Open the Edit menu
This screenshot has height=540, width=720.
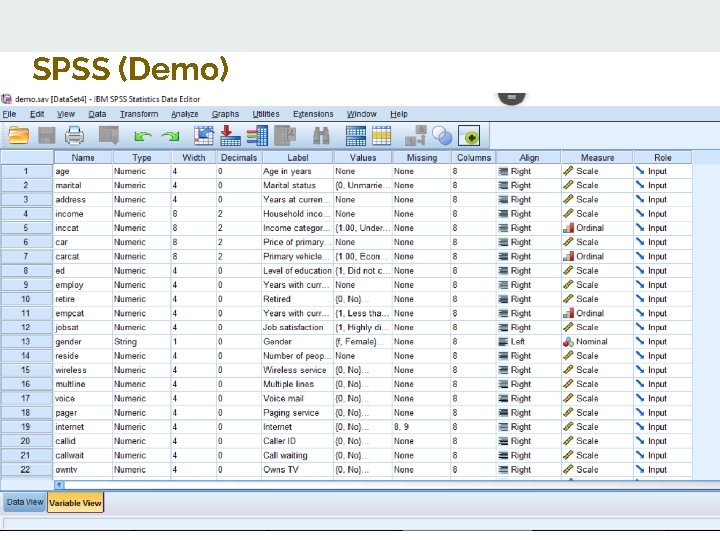37,114
